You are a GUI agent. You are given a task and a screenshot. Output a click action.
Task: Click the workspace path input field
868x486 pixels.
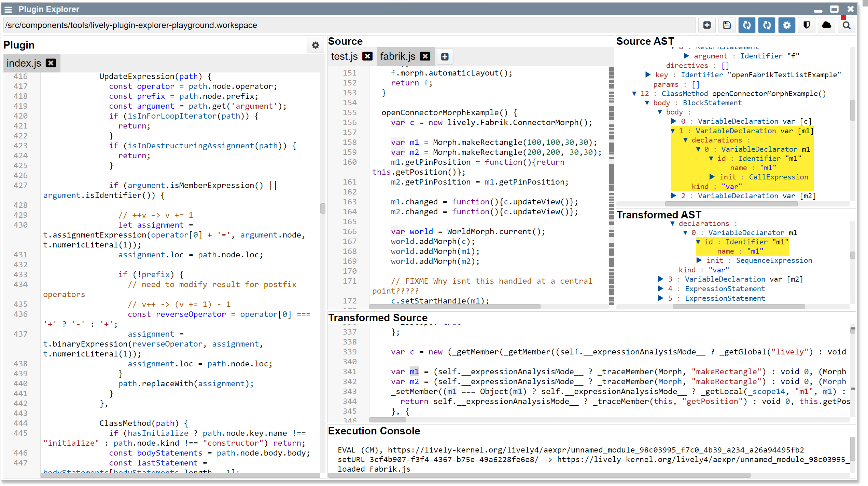tap(348, 25)
